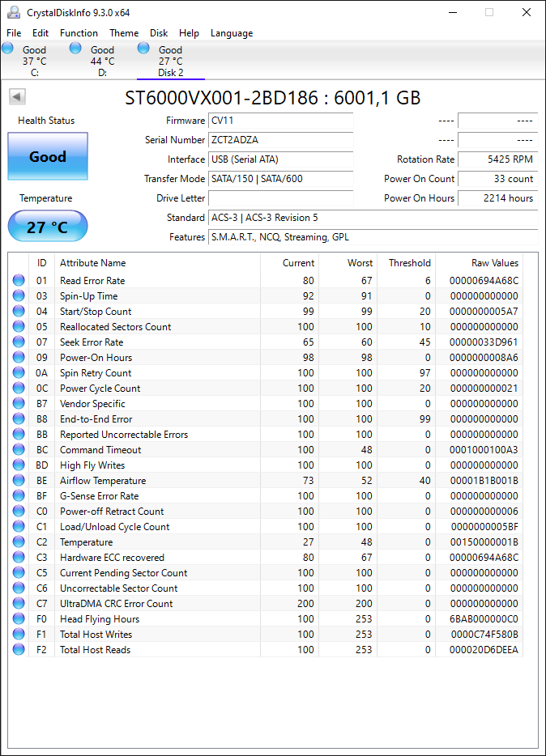Image resolution: width=546 pixels, height=756 pixels.
Task: Click the 27 °C temperature button
Action: pos(48,226)
